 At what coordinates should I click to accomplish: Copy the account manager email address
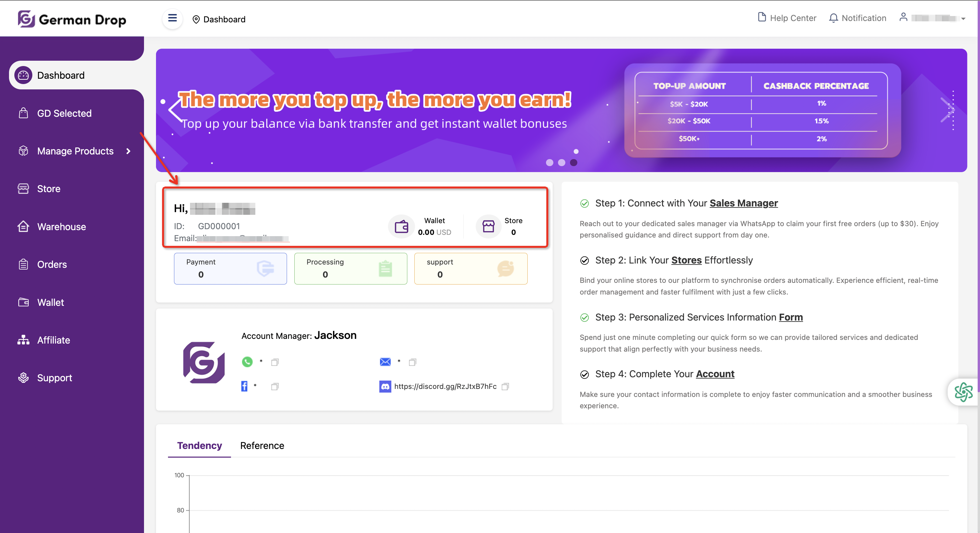coord(412,362)
